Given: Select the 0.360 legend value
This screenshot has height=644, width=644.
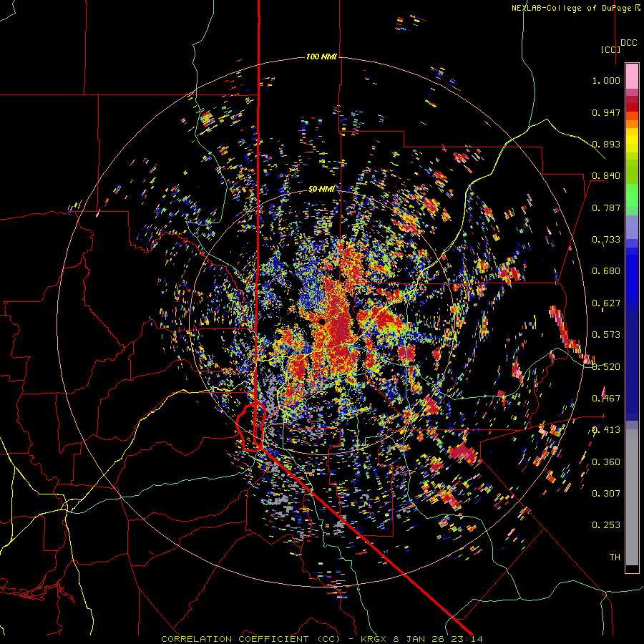Looking at the screenshot, I should [x=606, y=462].
